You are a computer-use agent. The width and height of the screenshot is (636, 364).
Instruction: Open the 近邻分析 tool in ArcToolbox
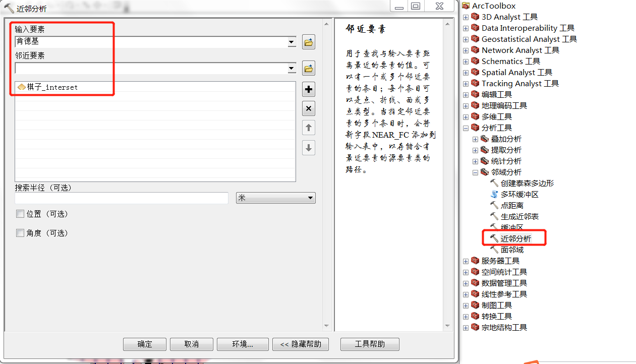coord(515,238)
